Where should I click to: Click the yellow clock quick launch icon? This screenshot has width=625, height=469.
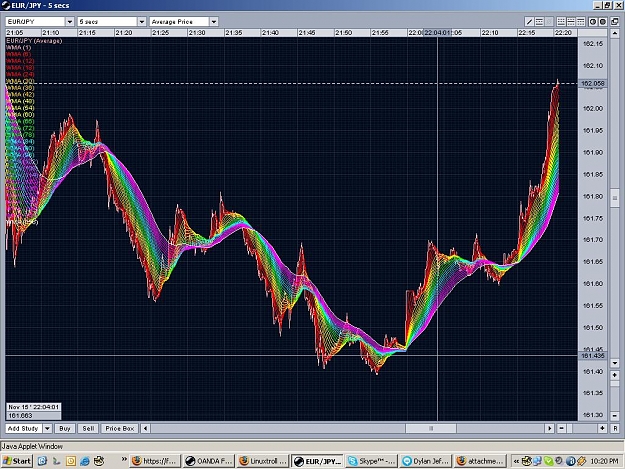(71, 461)
